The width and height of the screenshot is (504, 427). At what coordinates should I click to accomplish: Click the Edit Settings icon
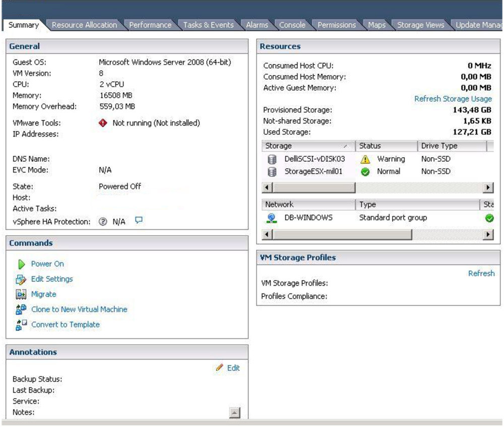(21, 279)
